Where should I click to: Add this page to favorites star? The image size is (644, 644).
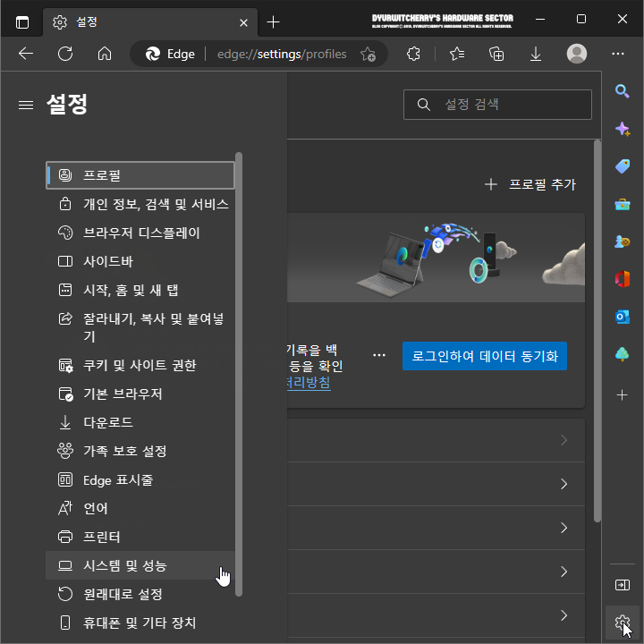368,54
